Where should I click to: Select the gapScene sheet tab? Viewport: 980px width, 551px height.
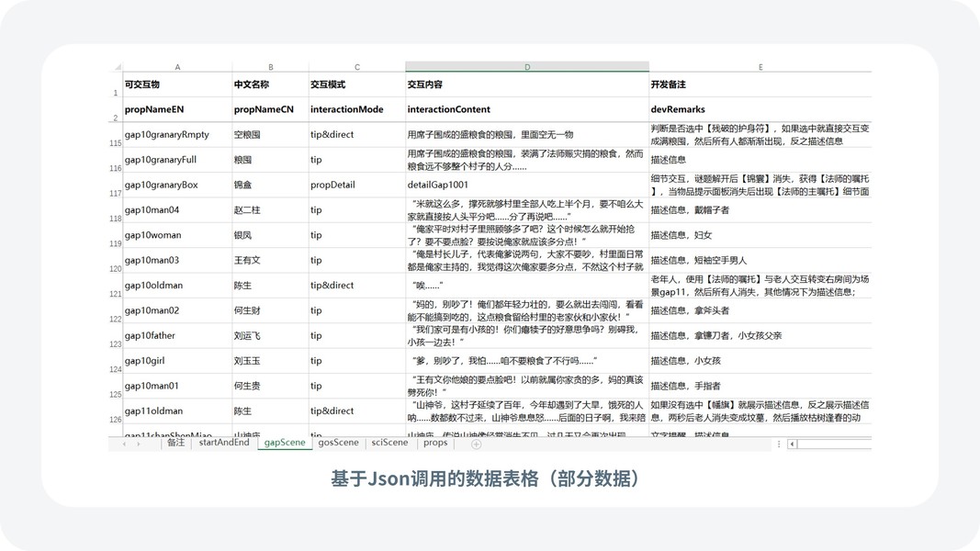(x=285, y=443)
